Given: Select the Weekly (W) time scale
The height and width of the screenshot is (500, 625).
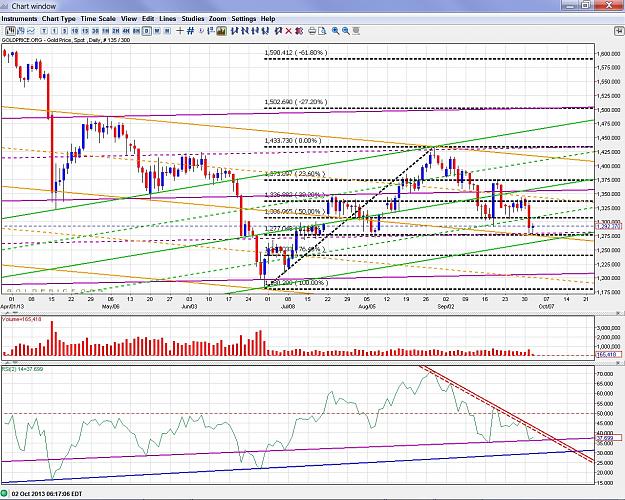Looking at the screenshot, I should pos(157,31).
